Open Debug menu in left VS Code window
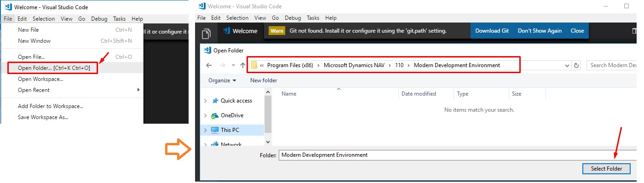644x183 pixels. (x=99, y=19)
